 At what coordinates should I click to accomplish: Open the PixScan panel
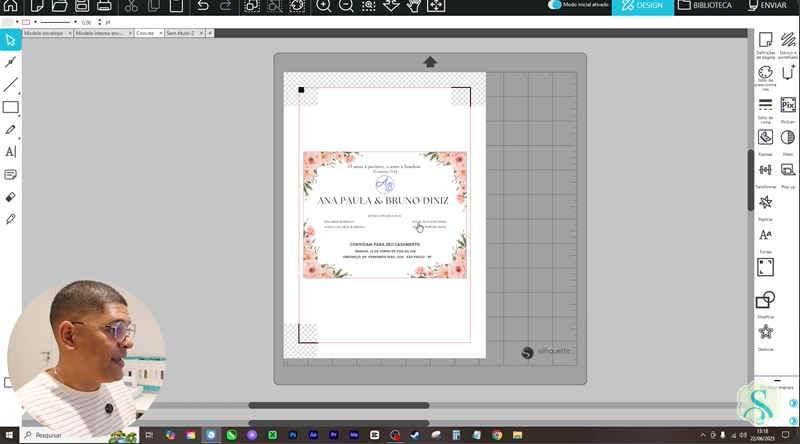(788, 110)
